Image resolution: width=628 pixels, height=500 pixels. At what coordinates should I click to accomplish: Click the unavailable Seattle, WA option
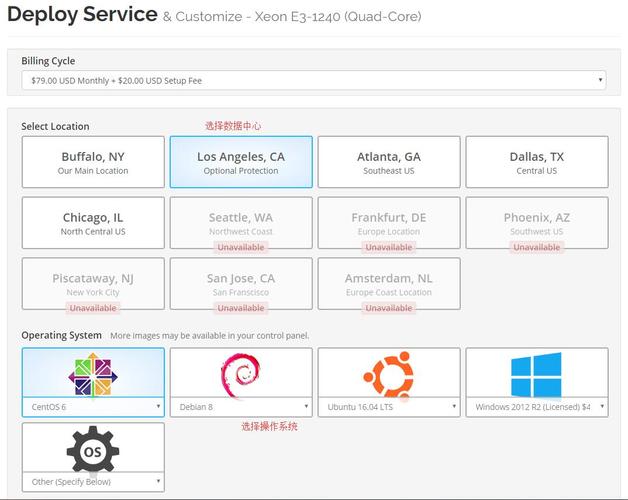tap(241, 223)
